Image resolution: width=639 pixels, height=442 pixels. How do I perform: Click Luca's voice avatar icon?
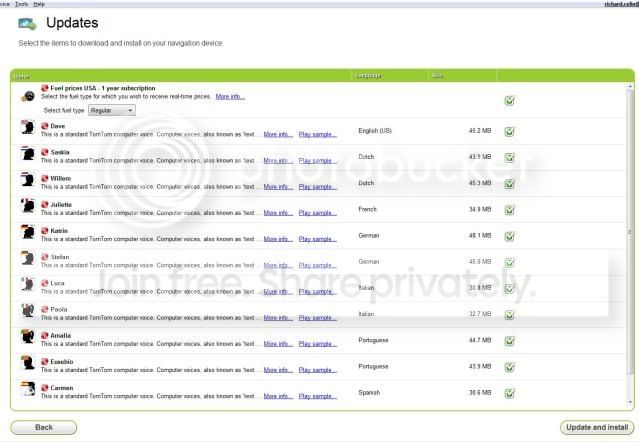coord(27,284)
